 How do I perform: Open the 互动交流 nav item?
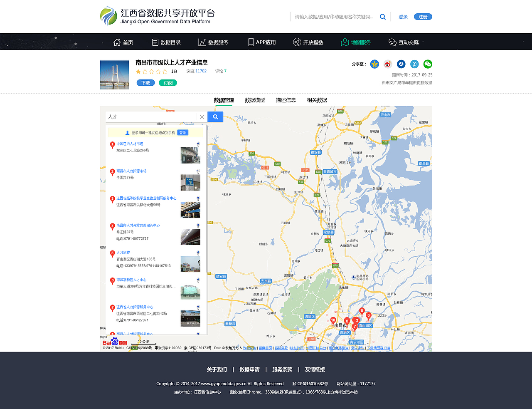pos(404,42)
